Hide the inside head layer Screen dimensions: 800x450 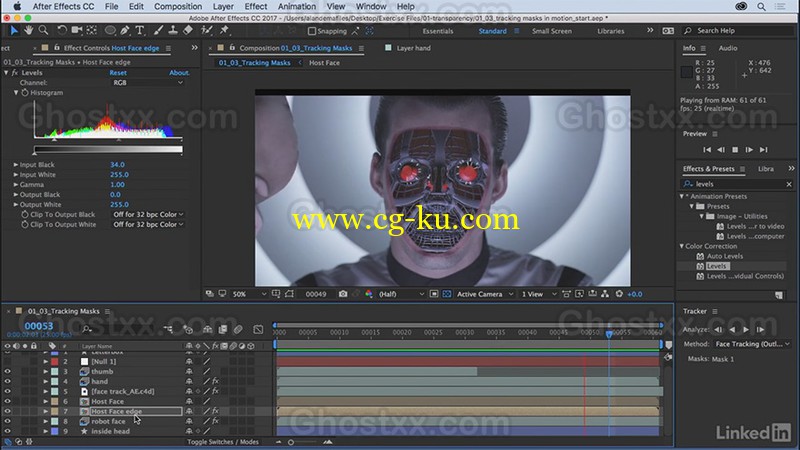(7, 431)
